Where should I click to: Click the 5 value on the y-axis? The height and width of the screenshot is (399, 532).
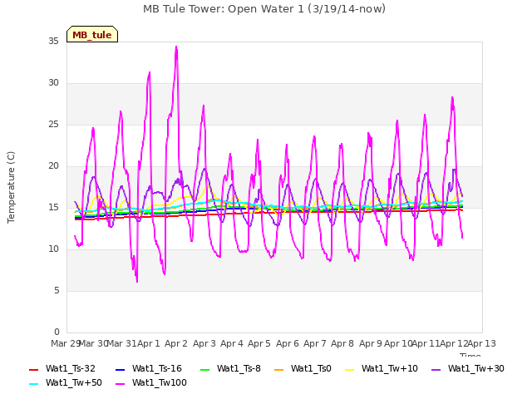click(x=57, y=290)
